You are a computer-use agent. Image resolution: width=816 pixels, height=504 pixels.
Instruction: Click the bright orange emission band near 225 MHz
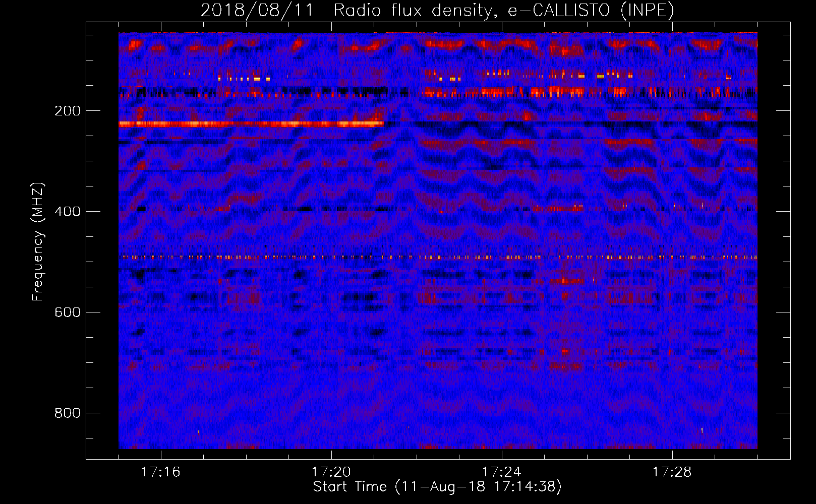pos(251,123)
